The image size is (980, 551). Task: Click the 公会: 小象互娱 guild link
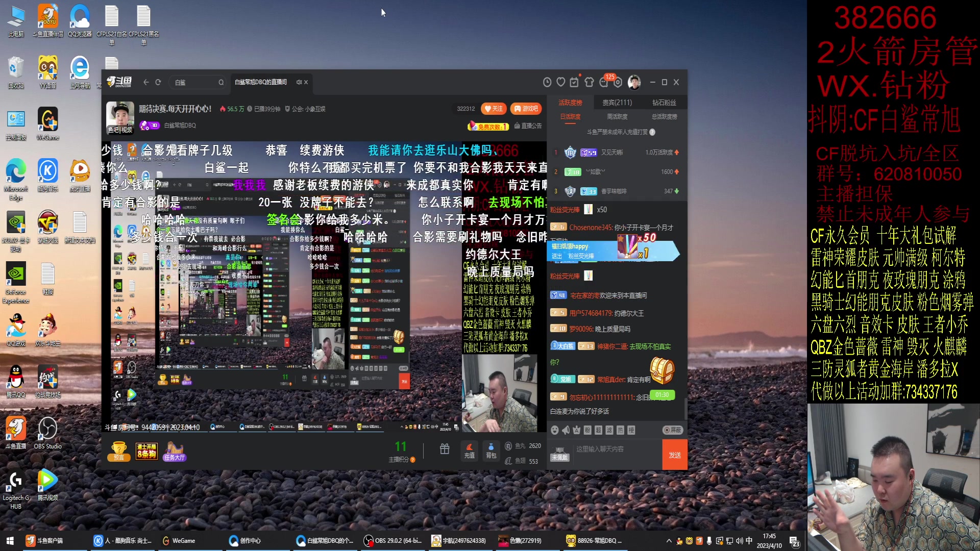click(305, 109)
